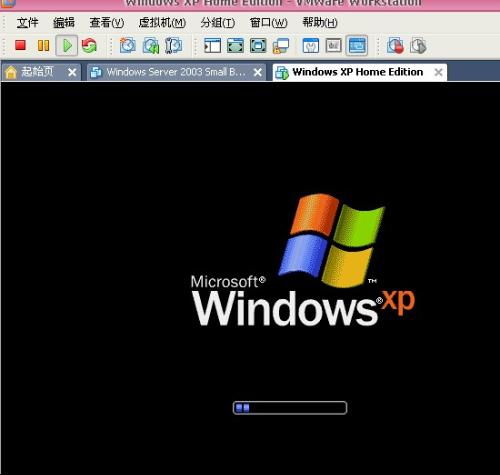Open the 帮助(H) menu

tap(320, 23)
